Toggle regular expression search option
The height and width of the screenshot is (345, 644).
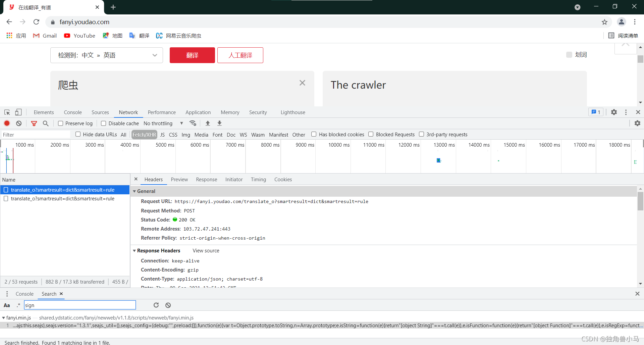(x=18, y=305)
